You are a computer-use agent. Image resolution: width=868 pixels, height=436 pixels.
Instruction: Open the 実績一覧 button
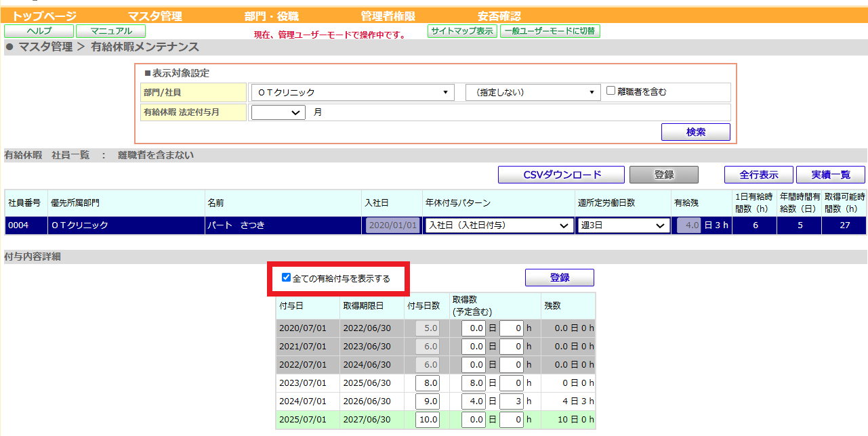831,175
